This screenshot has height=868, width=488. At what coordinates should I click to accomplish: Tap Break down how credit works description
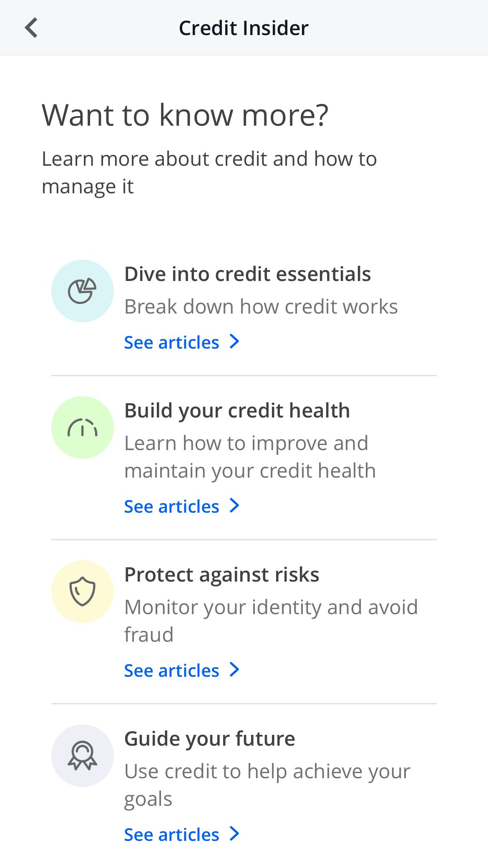261,307
